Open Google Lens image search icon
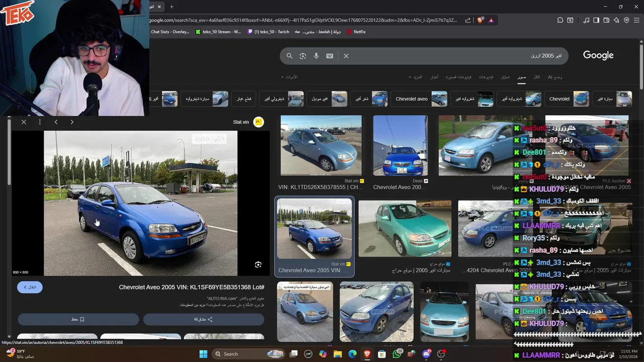This screenshot has width=644, height=362. point(303,56)
